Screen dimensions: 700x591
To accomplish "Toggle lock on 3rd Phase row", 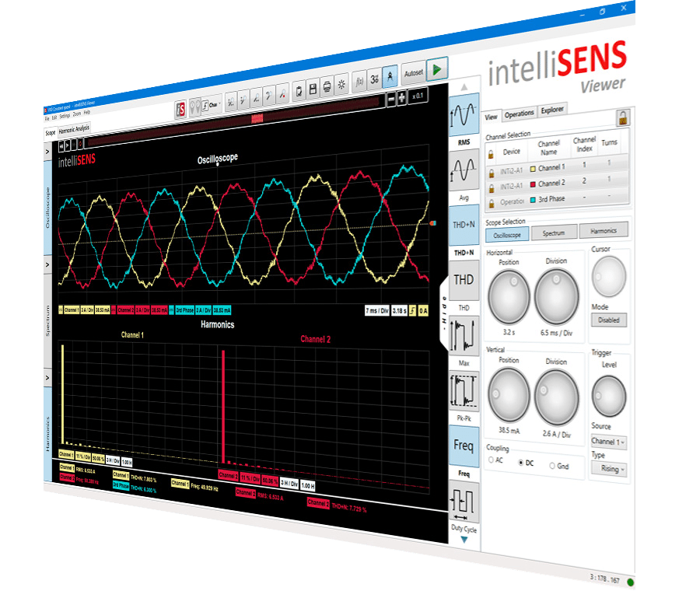I will point(492,203).
